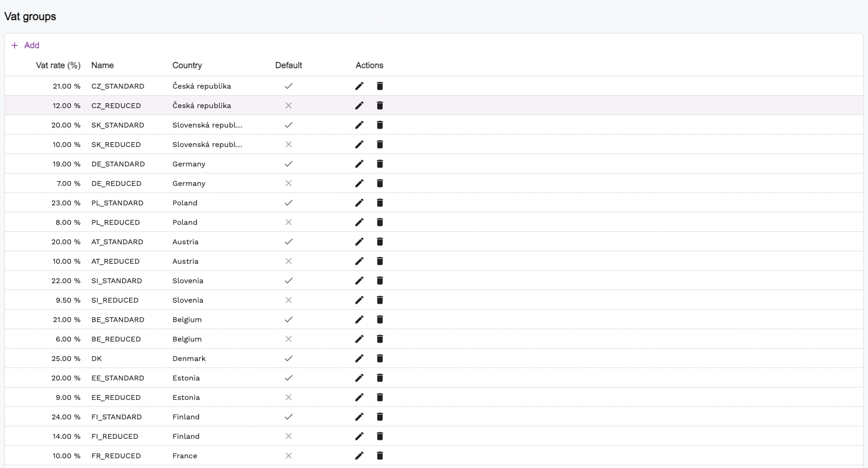Delete the DE_STANDARD VAT group

380,164
